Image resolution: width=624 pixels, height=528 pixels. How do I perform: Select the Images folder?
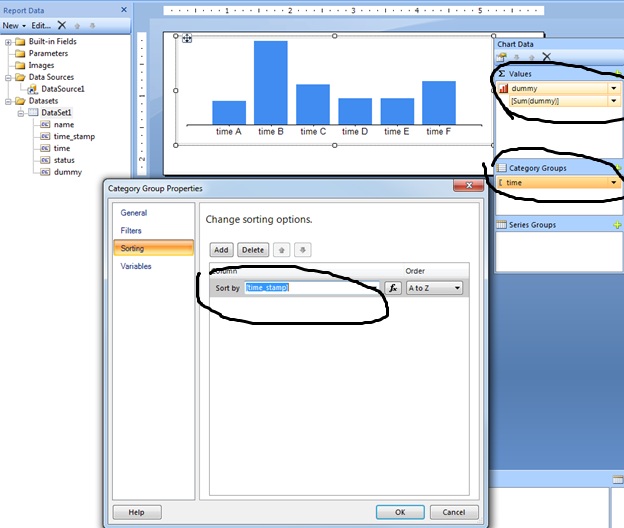(x=41, y=65)
